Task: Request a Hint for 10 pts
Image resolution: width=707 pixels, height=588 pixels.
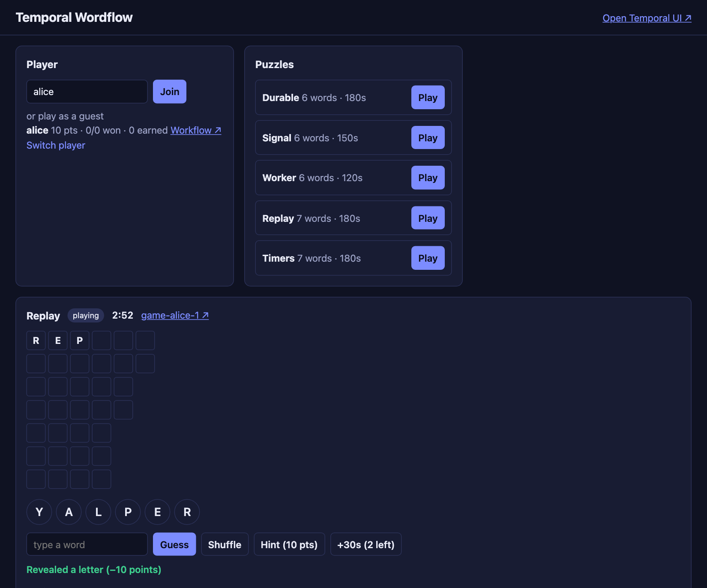Action: click(x=289, y=544)
